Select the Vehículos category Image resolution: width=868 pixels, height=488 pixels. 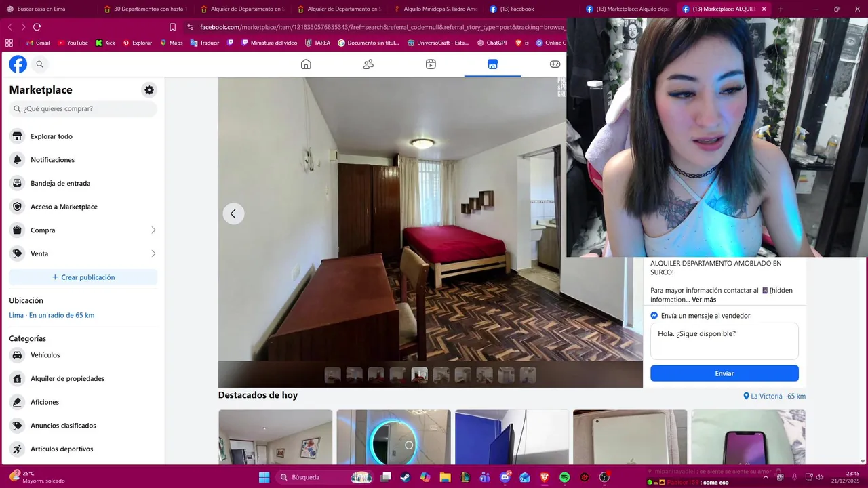pos(83,355)
